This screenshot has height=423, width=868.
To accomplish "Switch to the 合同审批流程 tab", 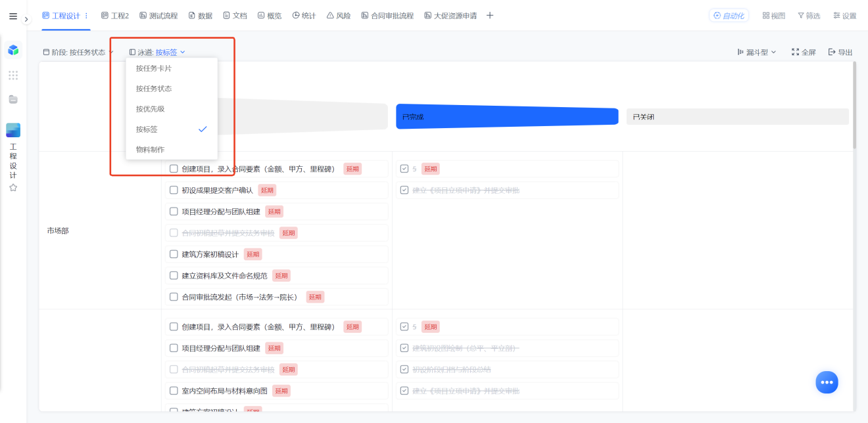I will pos(387,16).
